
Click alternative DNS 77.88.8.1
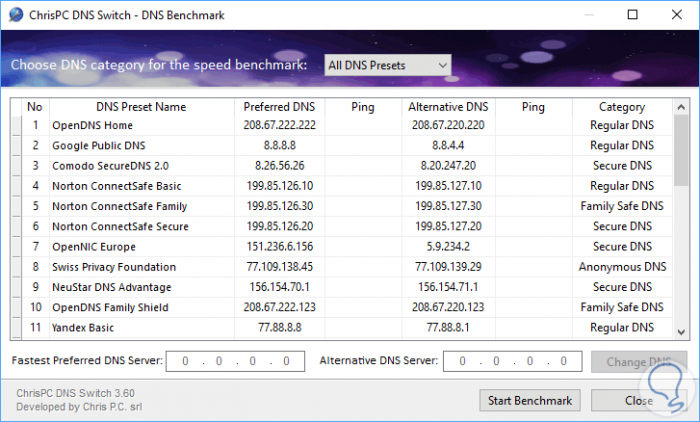point(448,328)
